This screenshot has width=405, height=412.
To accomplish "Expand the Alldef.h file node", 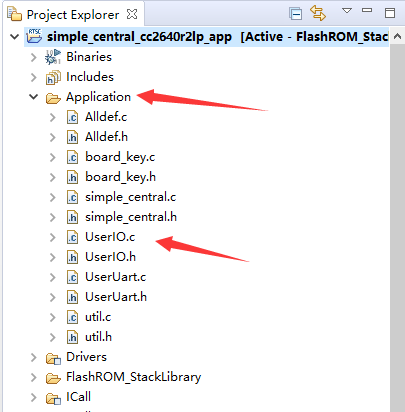I will pos(53,137).
